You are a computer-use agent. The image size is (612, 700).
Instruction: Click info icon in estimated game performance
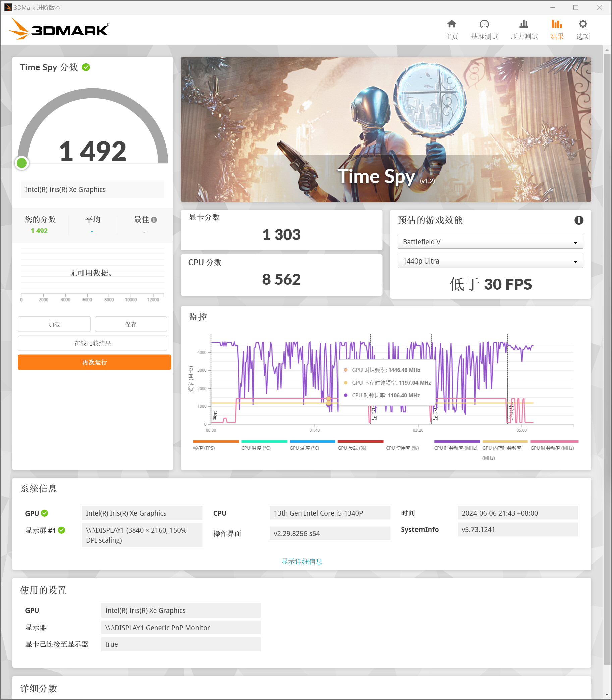578,220
